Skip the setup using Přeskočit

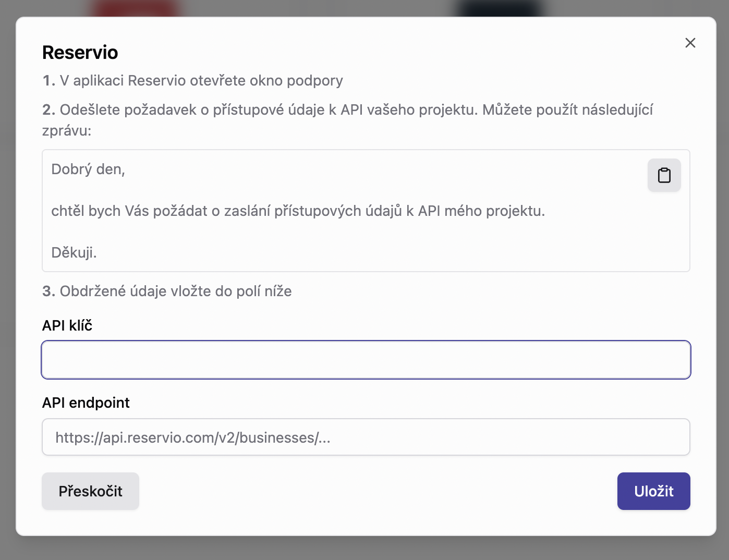[x=90, y=491]
